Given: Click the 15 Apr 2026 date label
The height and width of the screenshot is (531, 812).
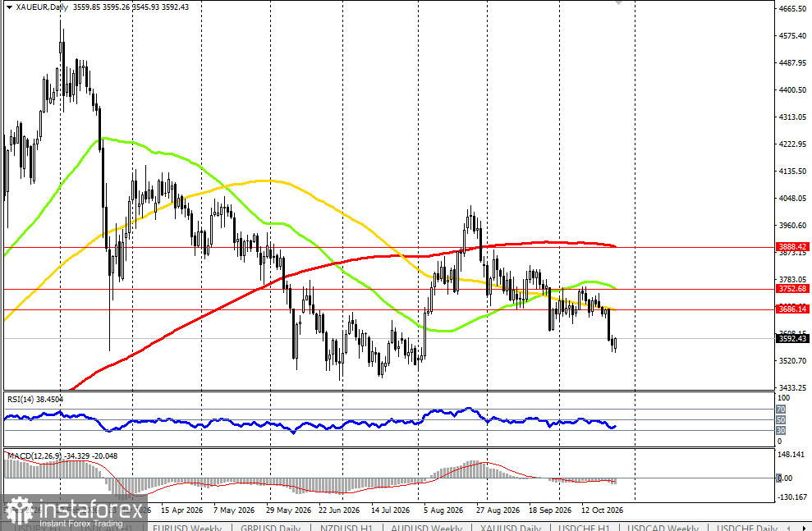Looking at the screenshot, I should pyautogui.click(x=181, y=510).
